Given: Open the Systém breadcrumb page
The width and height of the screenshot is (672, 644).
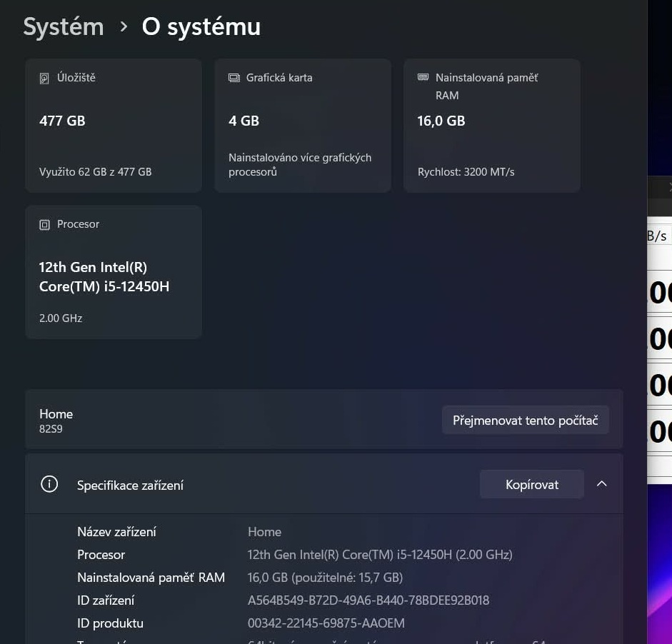Looking at the screenshot, I should pyautogui.click(x=63, y=26).
